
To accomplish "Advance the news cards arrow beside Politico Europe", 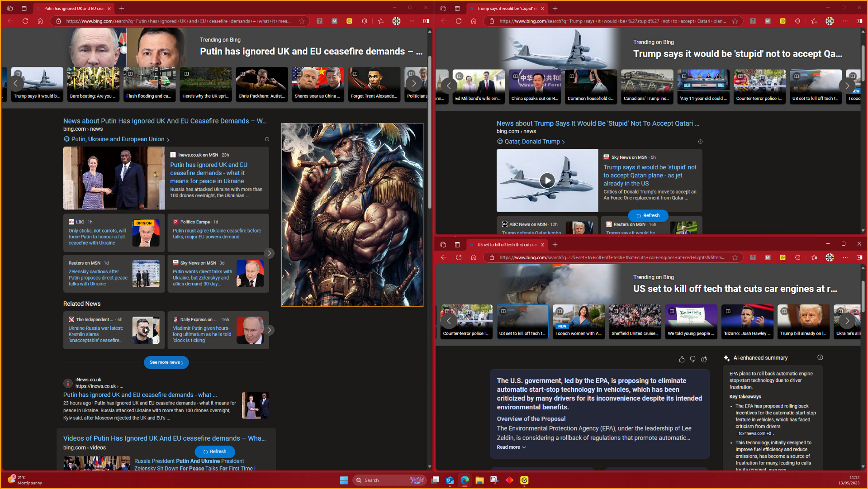I will coord(269,253).
